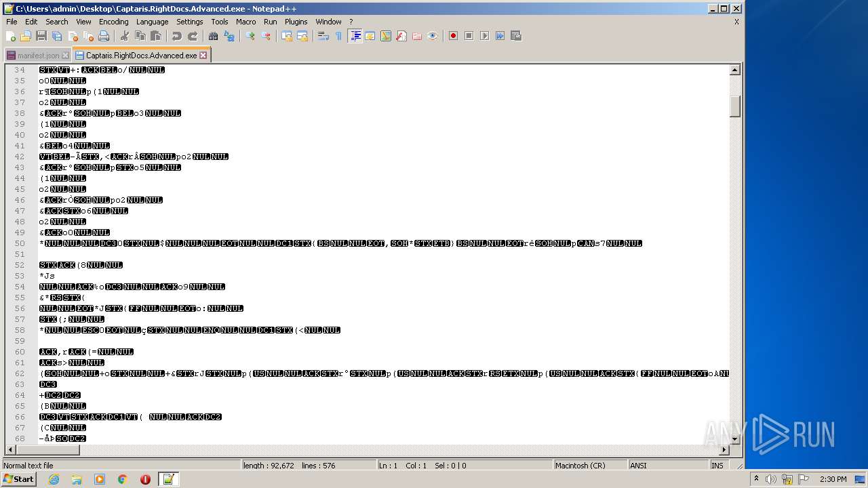868x488 pixels.
Task: Create a new document via toolbar icon
Action: (11, 36)
